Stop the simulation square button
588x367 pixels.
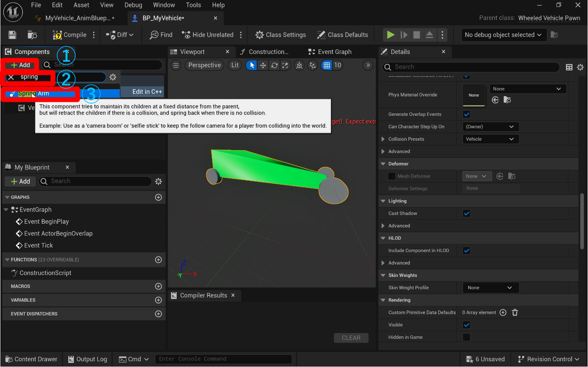417,35
